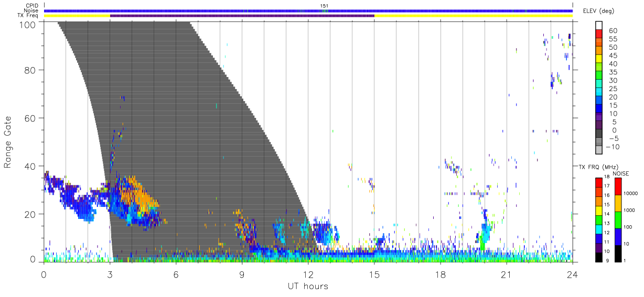Click the ELEV (deg) legend title
The image size is (644, 297).
pyautogui.click(x=598, y=11)
